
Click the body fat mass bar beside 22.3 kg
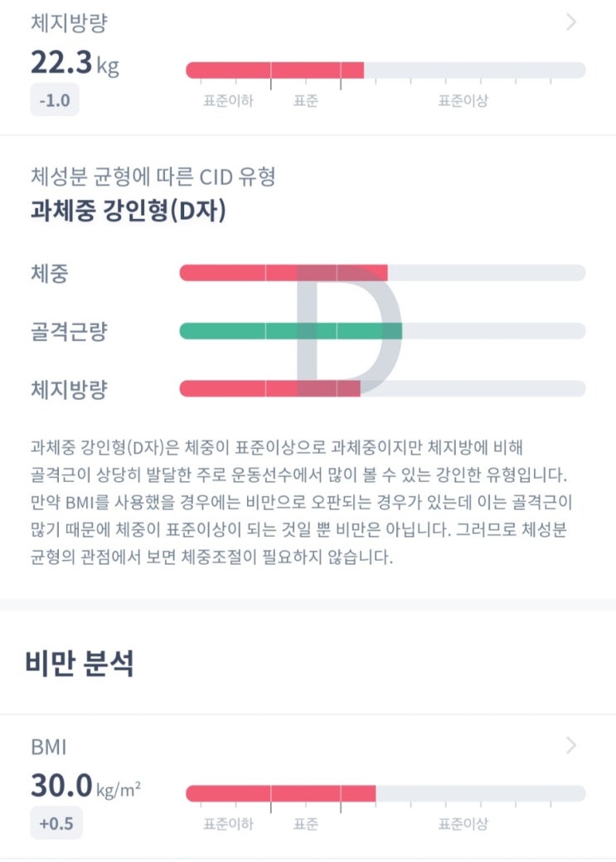386,71
